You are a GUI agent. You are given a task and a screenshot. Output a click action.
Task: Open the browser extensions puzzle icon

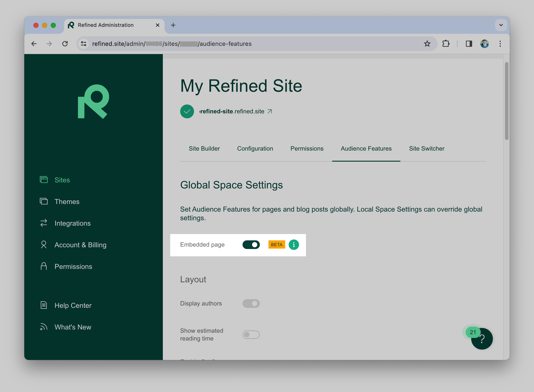[446, 44]
